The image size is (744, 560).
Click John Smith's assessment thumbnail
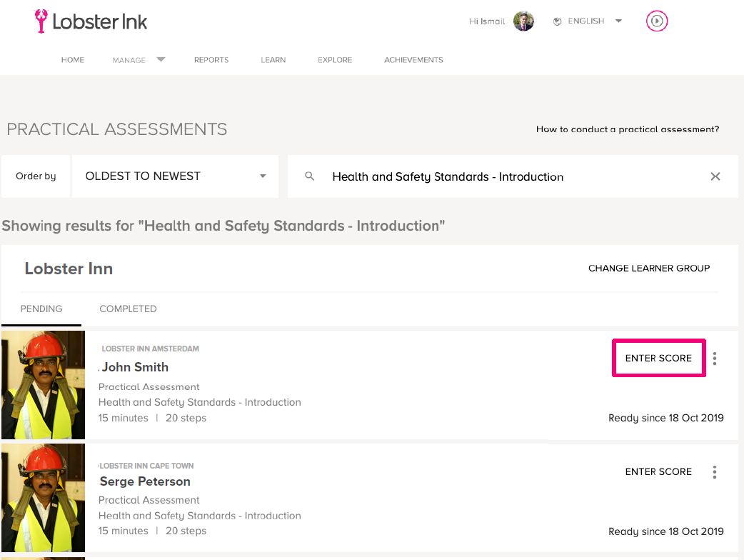click(43, 385)
